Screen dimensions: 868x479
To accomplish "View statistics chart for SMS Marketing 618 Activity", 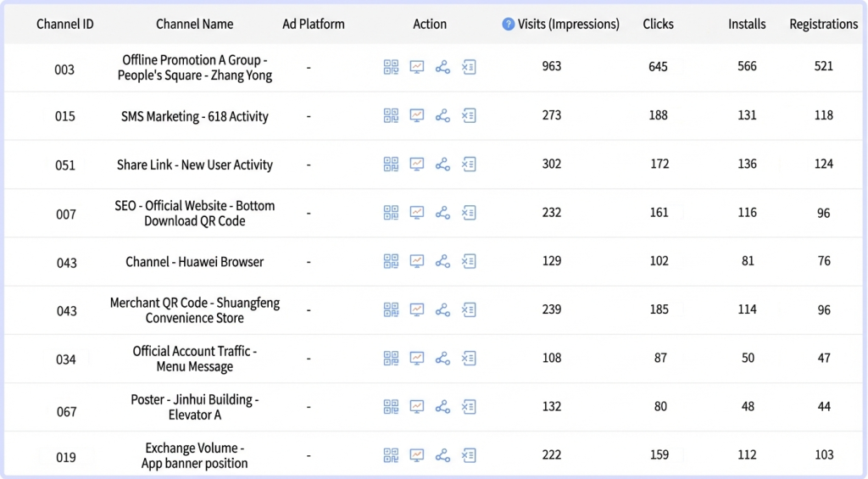I will click(x=417, y=115).
